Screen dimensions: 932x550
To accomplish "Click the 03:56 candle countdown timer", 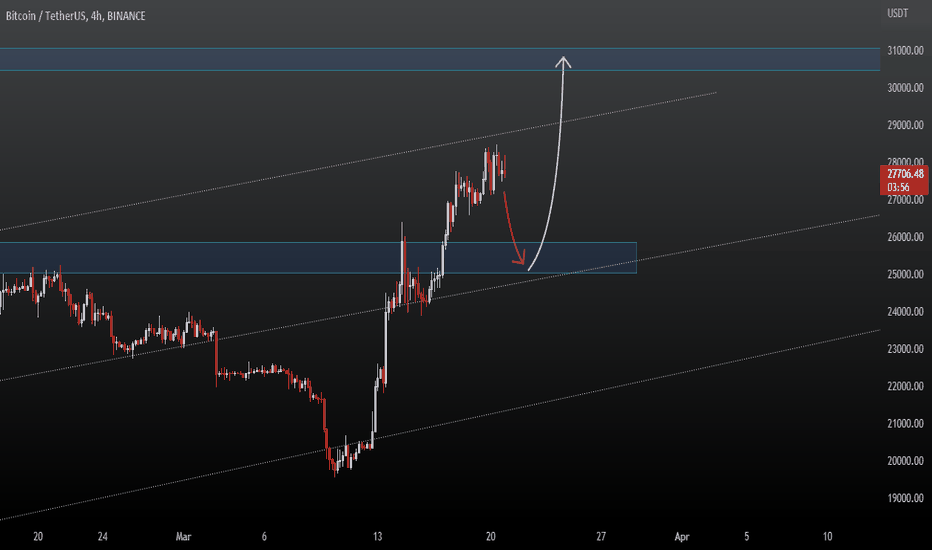I will point(898,187).
